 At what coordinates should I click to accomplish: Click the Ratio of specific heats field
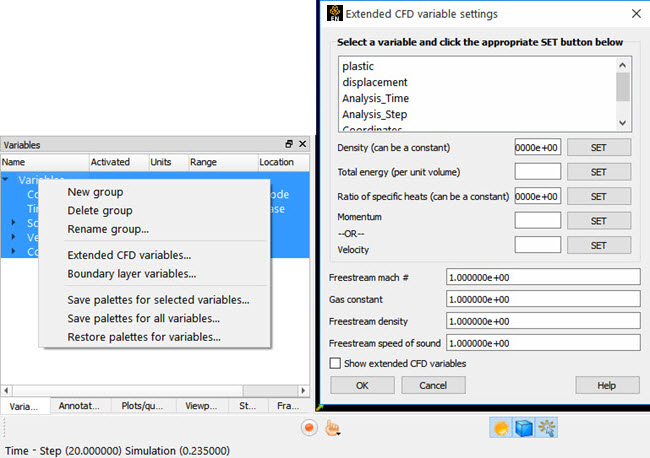[537, 196]
